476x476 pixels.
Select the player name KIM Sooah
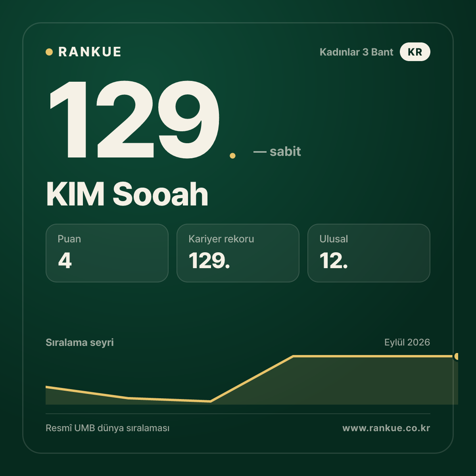[127, 194]
